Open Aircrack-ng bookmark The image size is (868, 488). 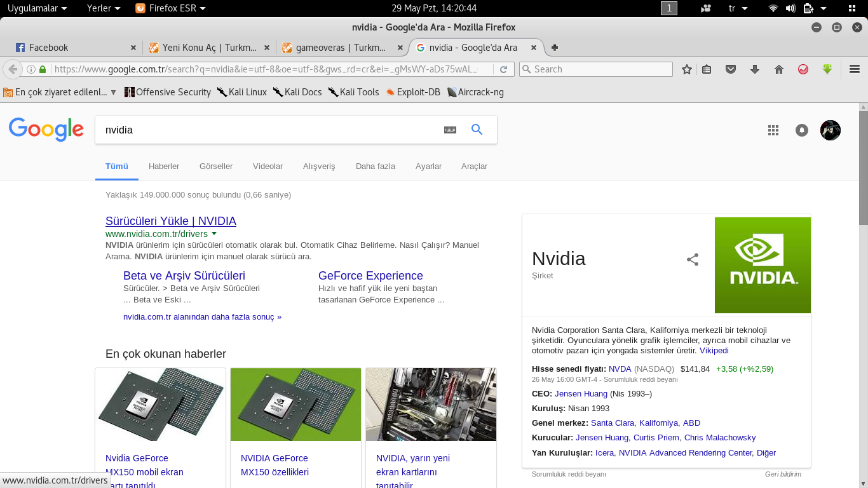[x=475, y=92]
